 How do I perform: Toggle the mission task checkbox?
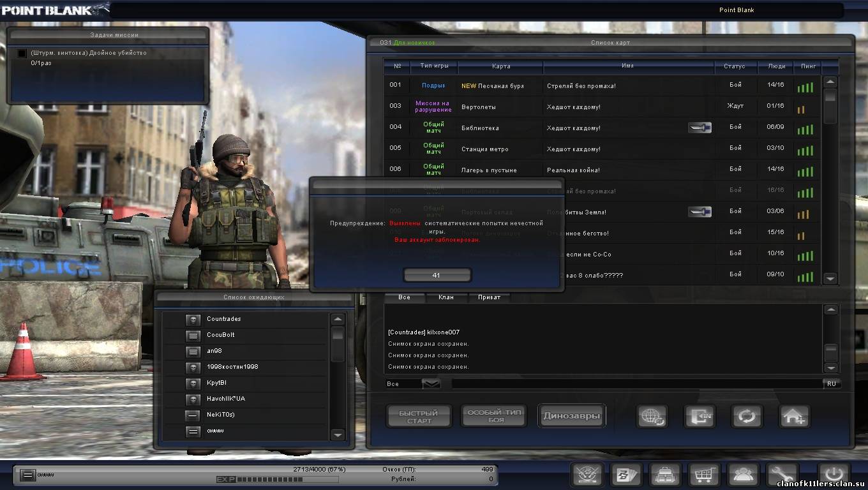(x=22, y=54)
